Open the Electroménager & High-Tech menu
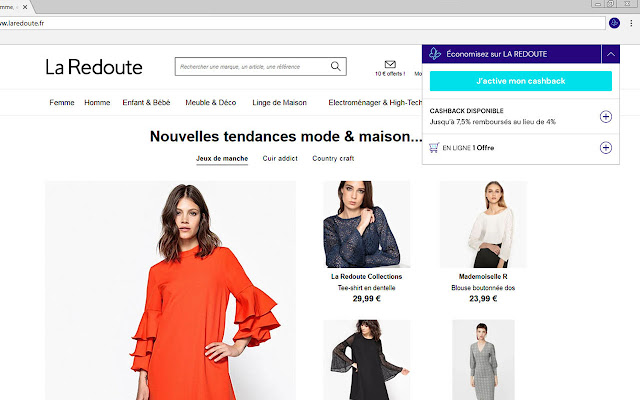Image resolution: width=640 pixels, height=400 pixels. click(375, 102)
